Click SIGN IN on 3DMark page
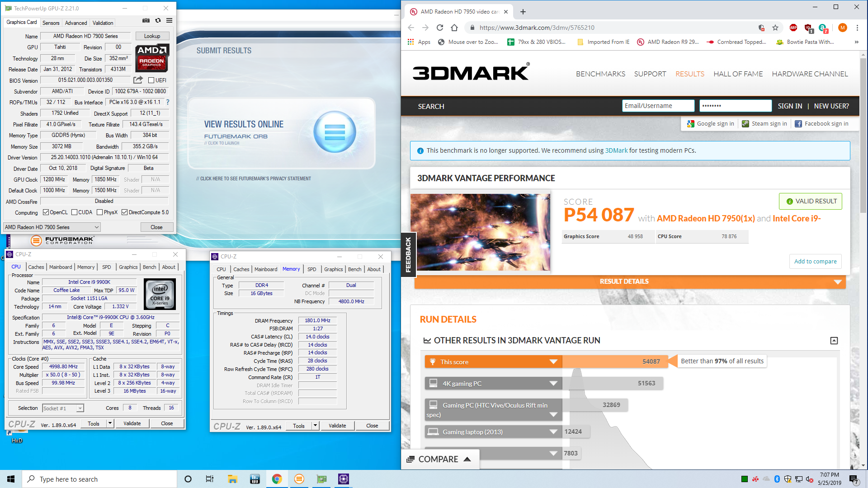This screenshot has height=488, width=868. point(790,106)
